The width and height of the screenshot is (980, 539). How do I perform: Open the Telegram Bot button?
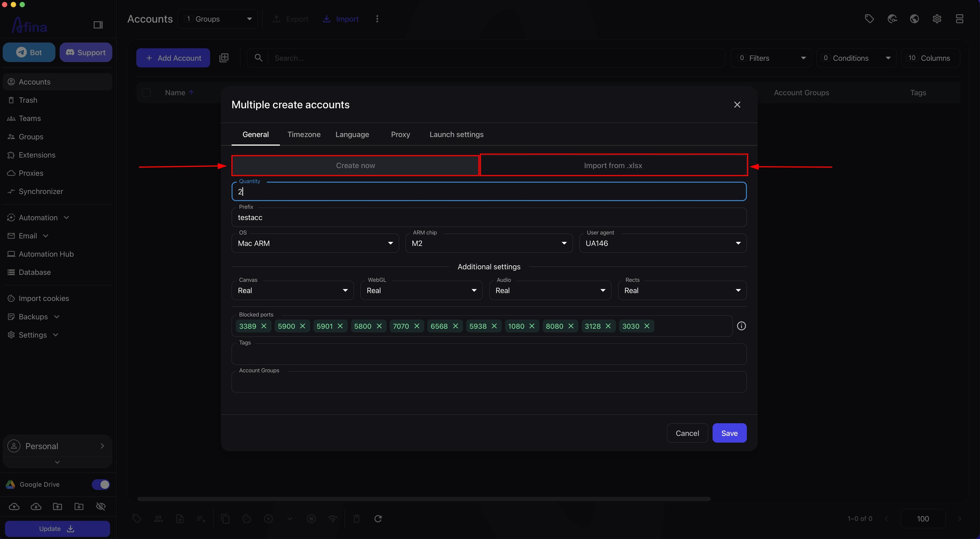(x=29, y=53)
